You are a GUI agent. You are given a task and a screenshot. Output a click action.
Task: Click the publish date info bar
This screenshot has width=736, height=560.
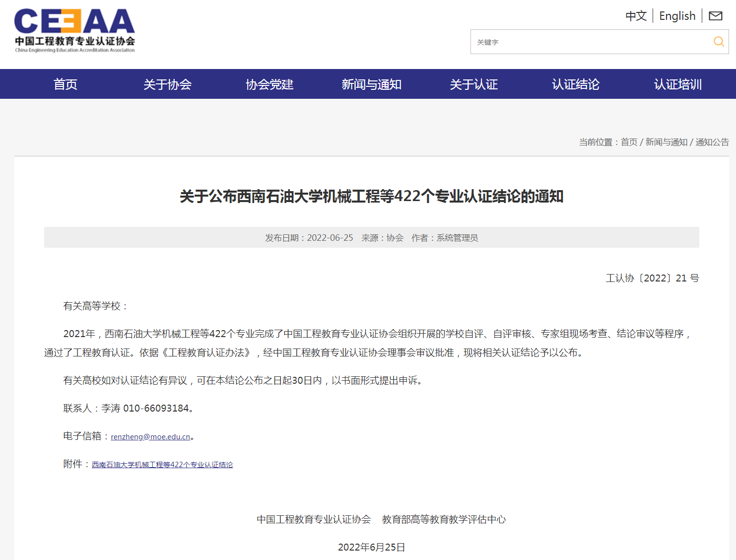coord(371,238)
